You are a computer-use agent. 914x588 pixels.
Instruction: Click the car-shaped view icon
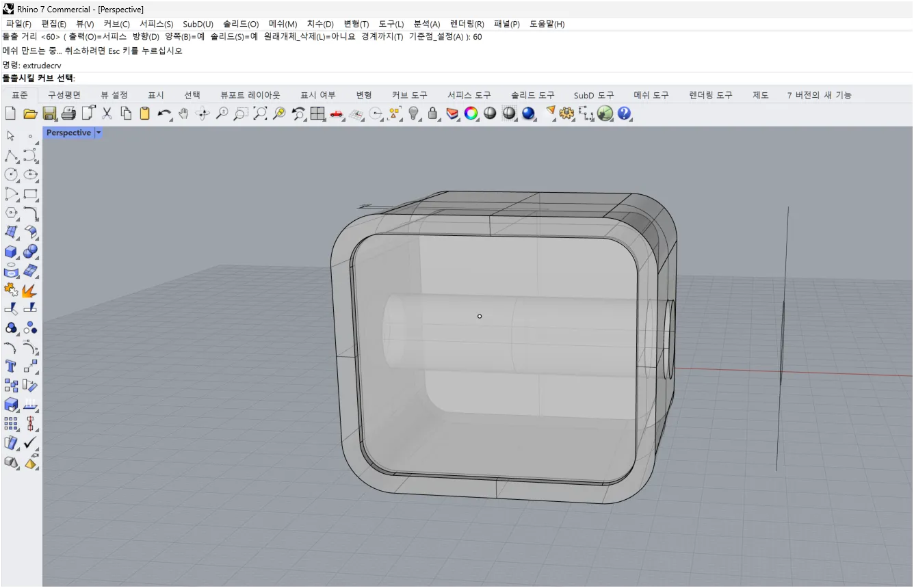pyautogui.click(x=337, y=113)
